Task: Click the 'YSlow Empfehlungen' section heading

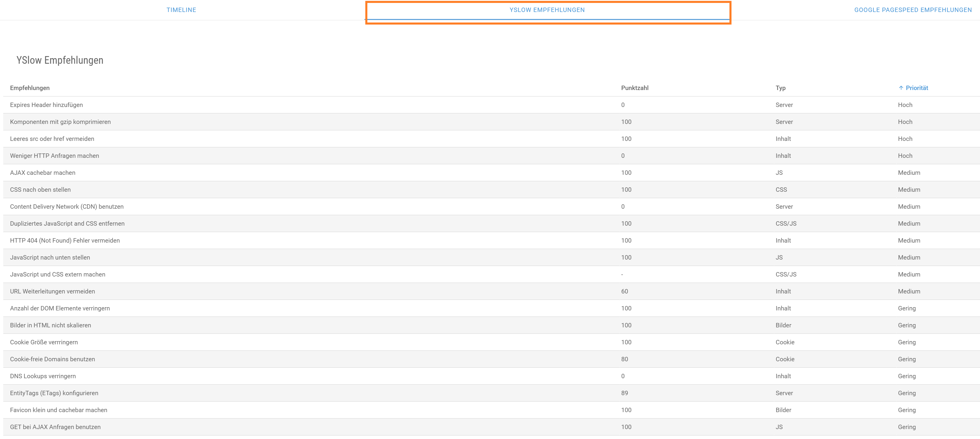Action: pos(60,60)
